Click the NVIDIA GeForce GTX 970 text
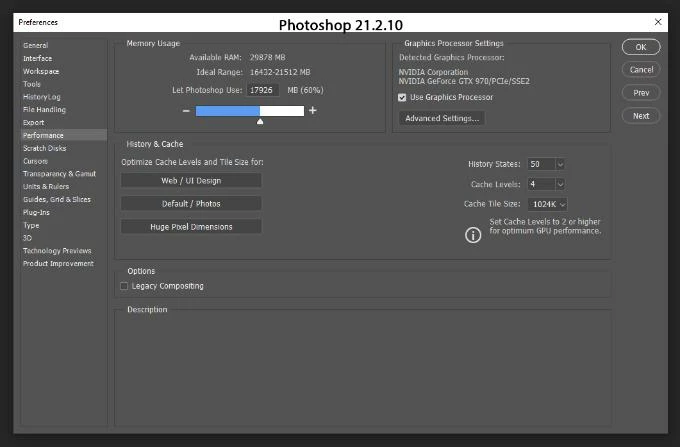 tap(464, 81)
